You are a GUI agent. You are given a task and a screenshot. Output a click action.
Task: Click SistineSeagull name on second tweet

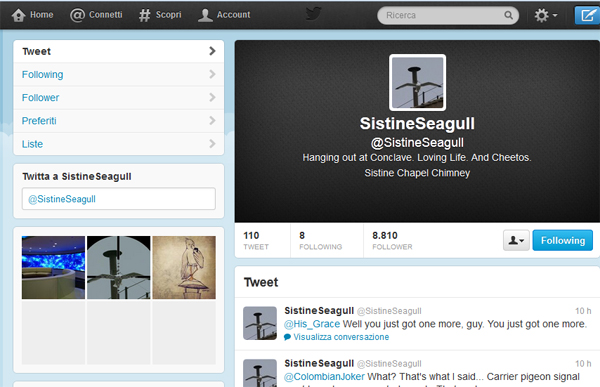click(x=319, y=363)
